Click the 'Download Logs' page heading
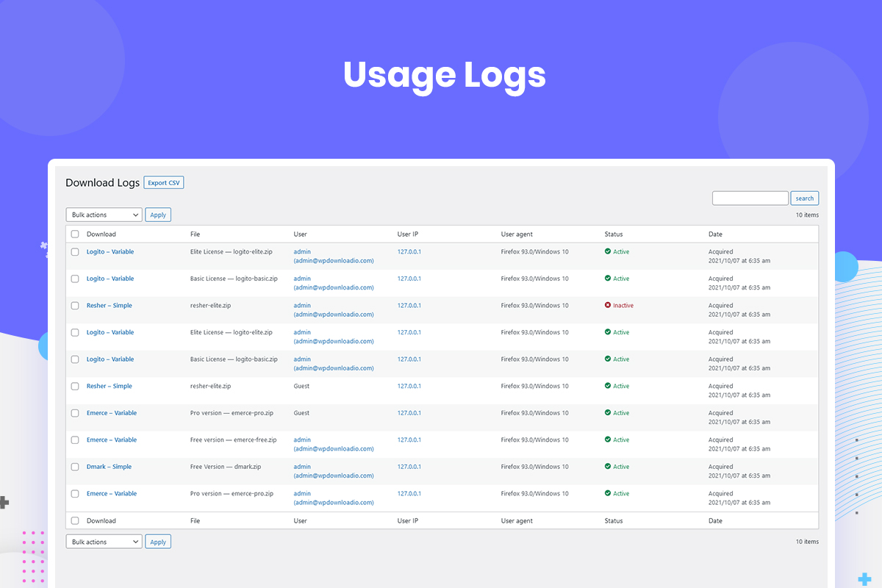This screenshot has width=882, height=588. (102, 182)
